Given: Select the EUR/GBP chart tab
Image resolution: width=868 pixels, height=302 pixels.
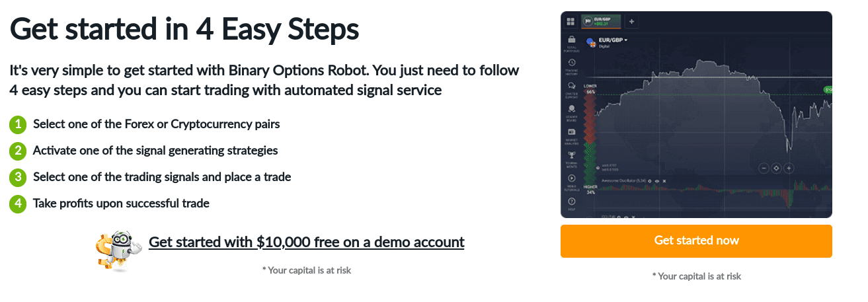Looking at the screenshot, I should coord(601,20).
